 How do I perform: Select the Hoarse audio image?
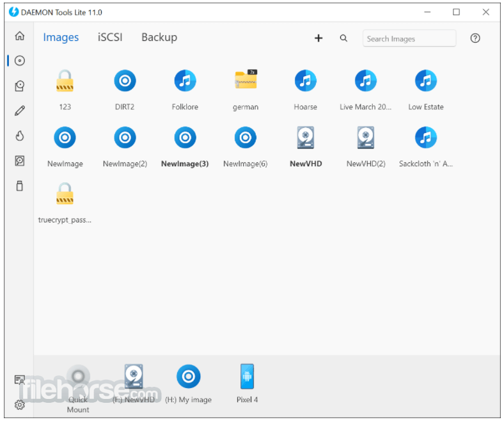tap(305, 90)
